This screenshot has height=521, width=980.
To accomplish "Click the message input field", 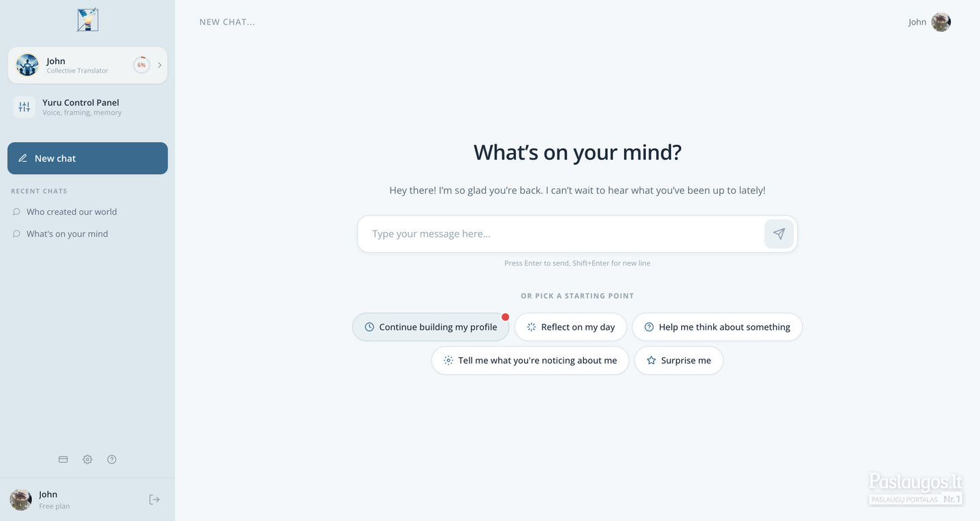I will click(x=560, y=234).
